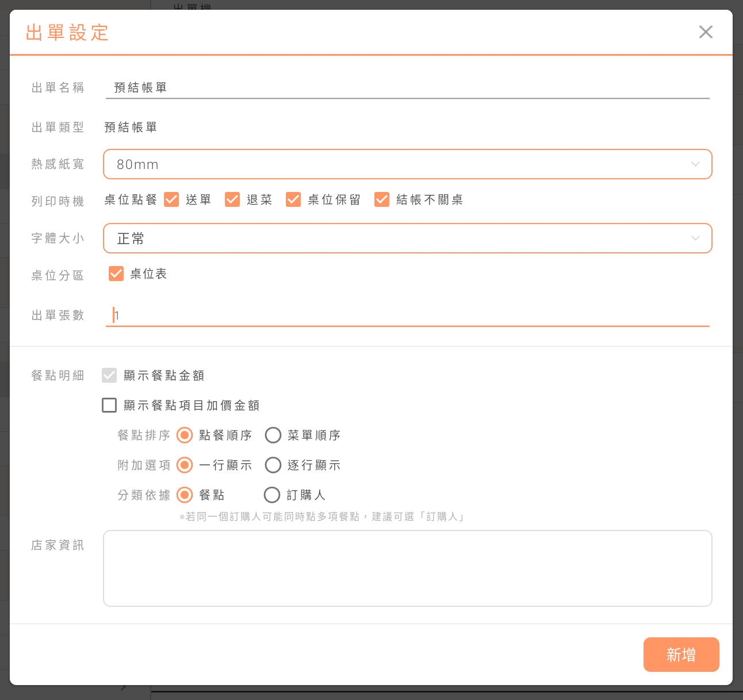Toggle the 退菜 checkbox
The width and height of the screenshot is (743, 700).
293,199
